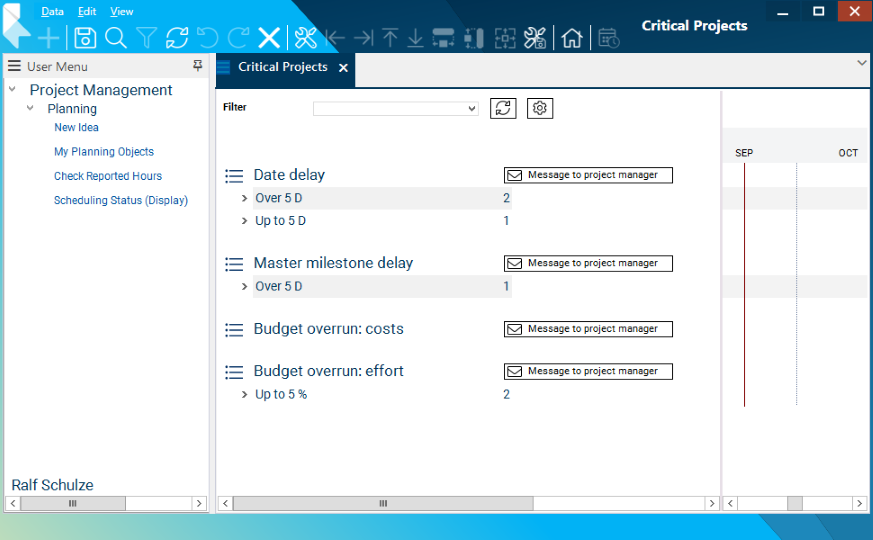Click the tools-with-save customizing icon

[x=535, y=38]
